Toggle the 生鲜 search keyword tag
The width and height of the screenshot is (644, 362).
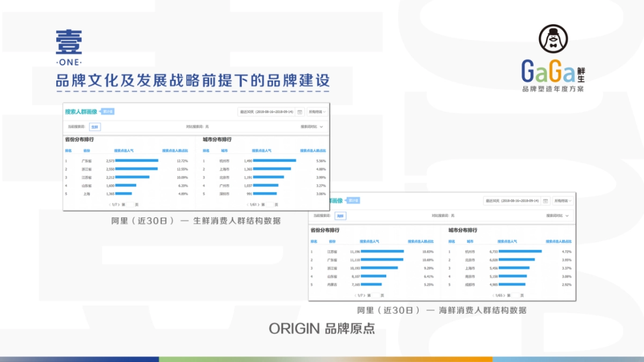[x=94, y=127]
